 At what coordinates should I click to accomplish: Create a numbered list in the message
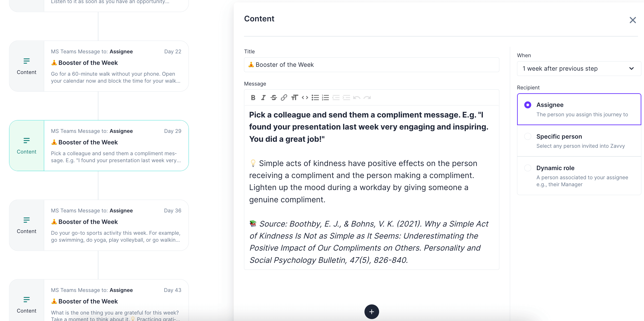click(326, 98)
